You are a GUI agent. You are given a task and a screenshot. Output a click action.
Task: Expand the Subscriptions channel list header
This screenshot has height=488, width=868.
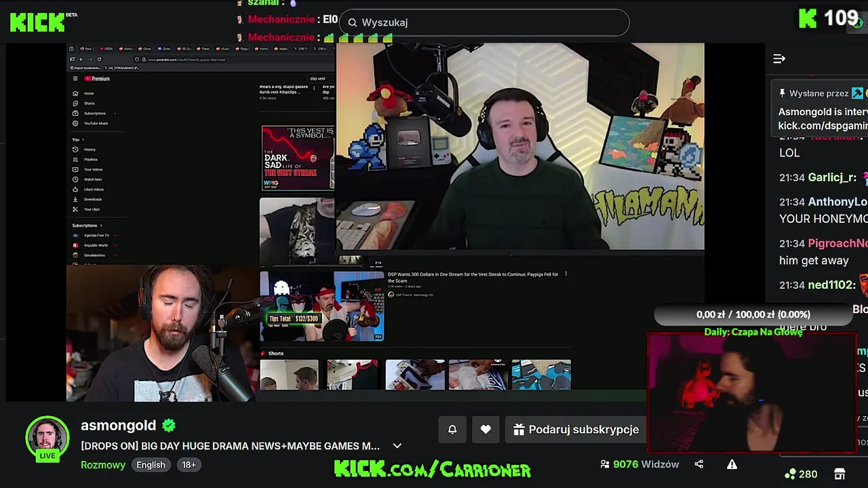point(87,225)
